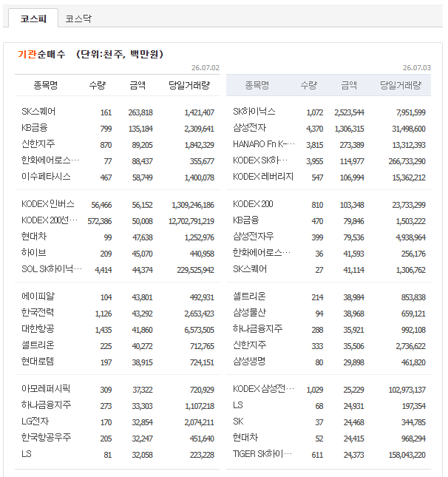
Task: Open the KODEX 200 ETF link
Action: (253, 204)
